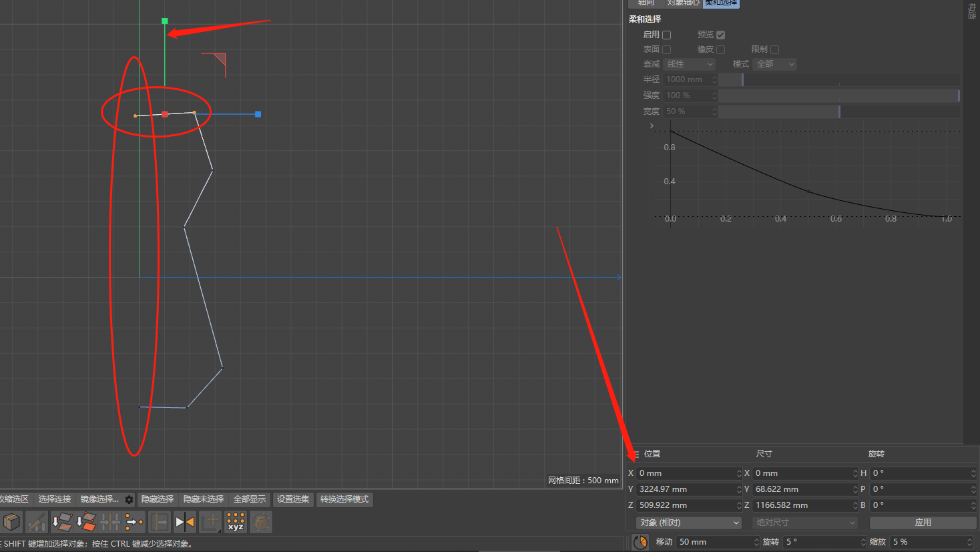980x552 pixels.
Task: Expand the falloff curve graph chevron
Action: (652, 126)
